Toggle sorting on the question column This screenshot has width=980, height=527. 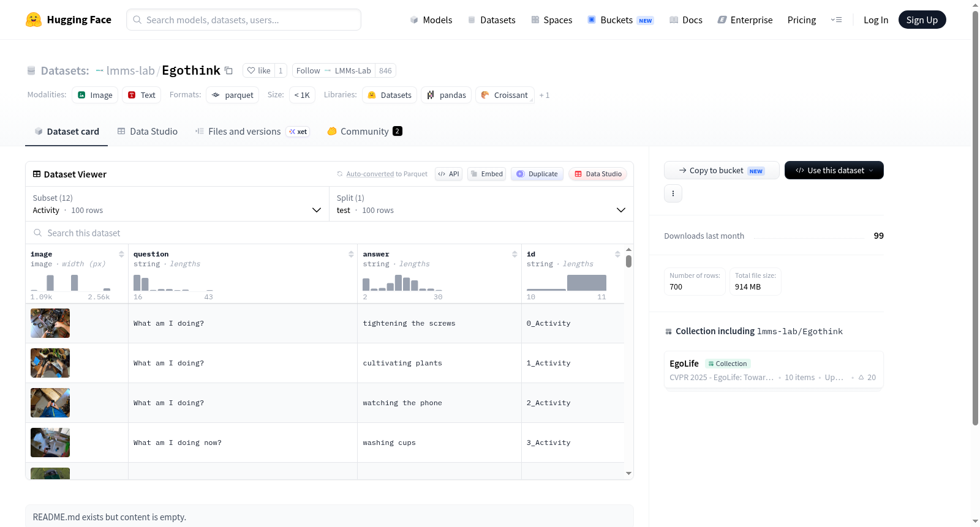tap(351, 254)
